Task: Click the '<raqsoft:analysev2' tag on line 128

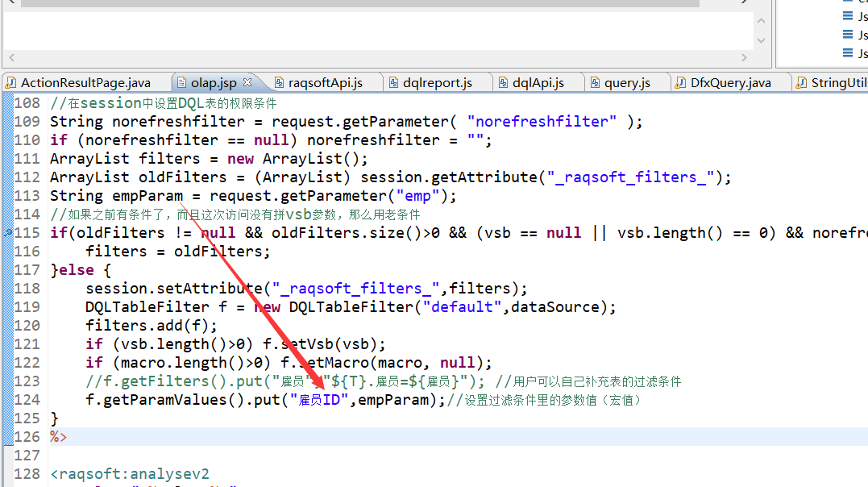Action: 130,474
